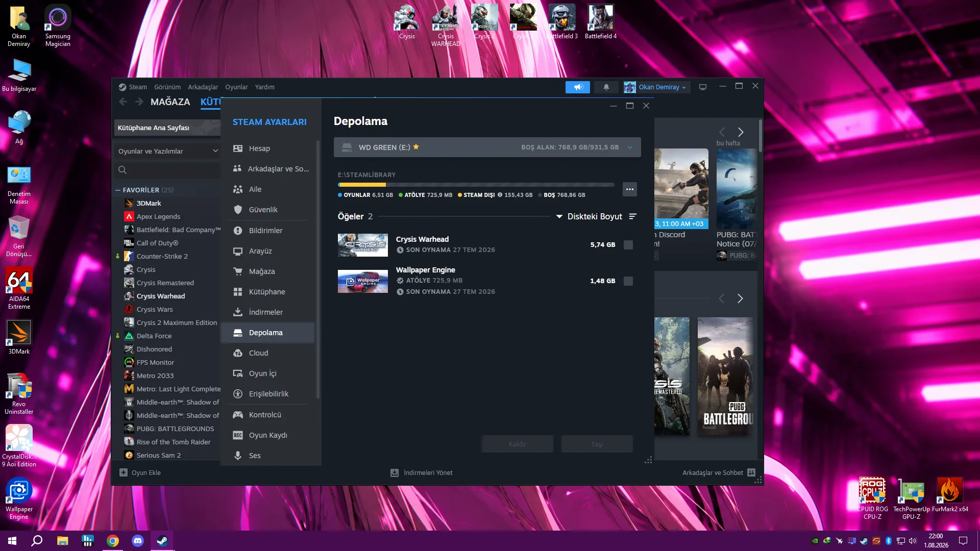Click the PUBG BATTLEGROUNDS game cover
Screen dimensions: 980x551
click(725, 377)
